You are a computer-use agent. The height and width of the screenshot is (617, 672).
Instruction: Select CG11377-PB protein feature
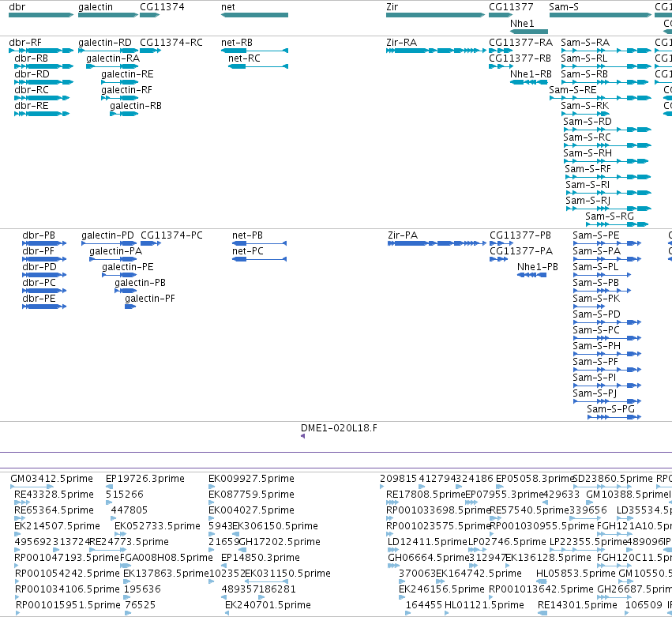pyautogui.click(x=501, y=243)
